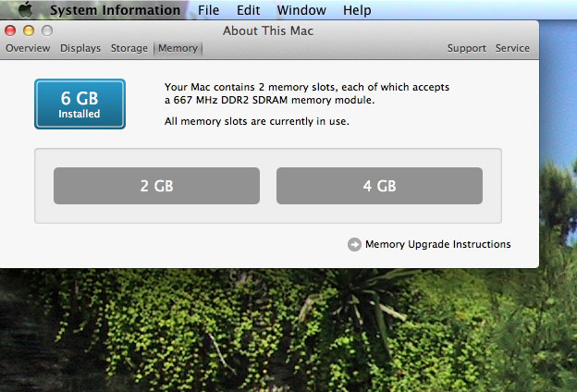Switch to the Displays tab
This screenshot has width=577, height=392.
(80, 48)
